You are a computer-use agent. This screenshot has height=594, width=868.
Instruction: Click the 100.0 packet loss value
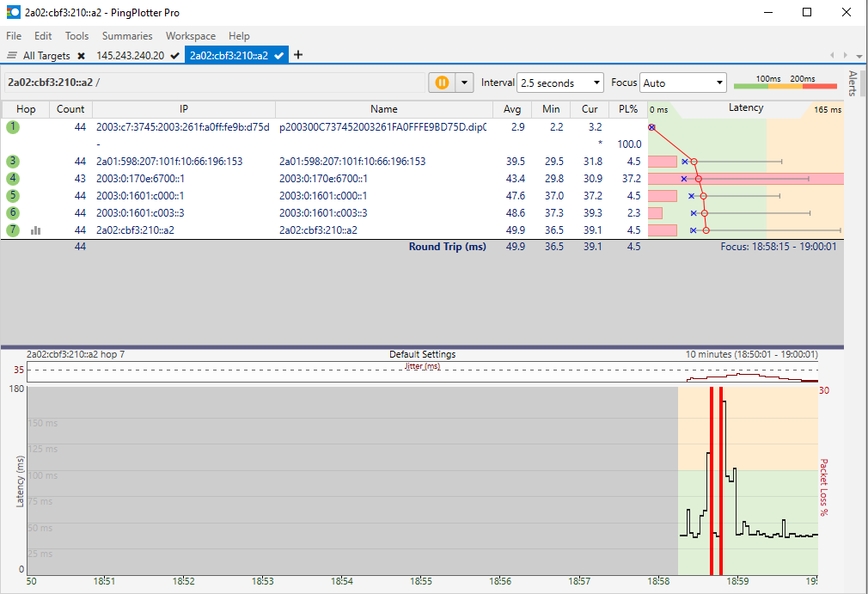coord(629,144)
